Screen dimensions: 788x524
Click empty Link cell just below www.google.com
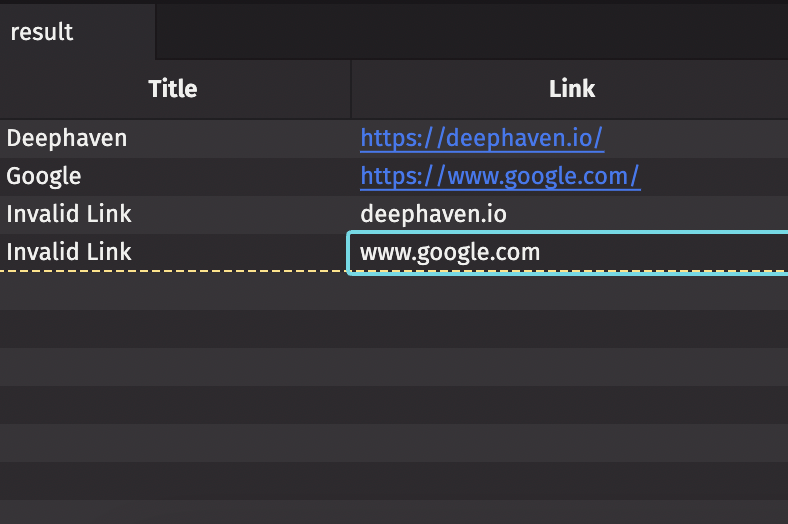point(568,290)
